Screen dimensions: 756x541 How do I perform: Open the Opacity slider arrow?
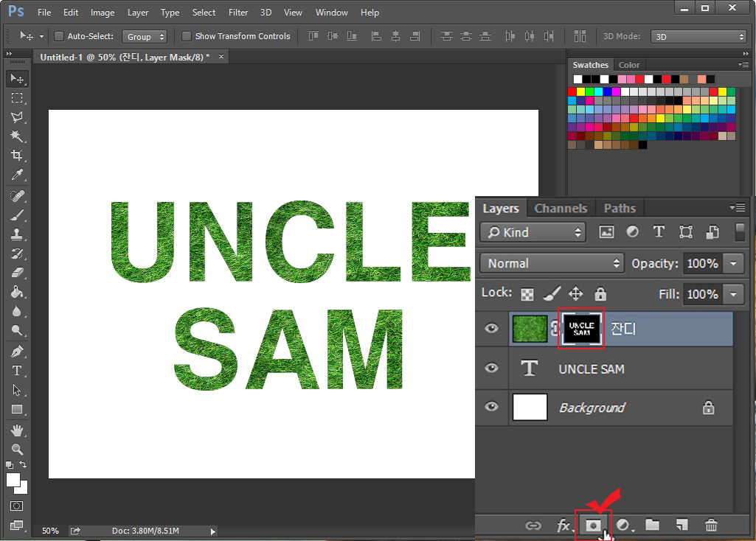pyautogui.click(x=733, y=264)
